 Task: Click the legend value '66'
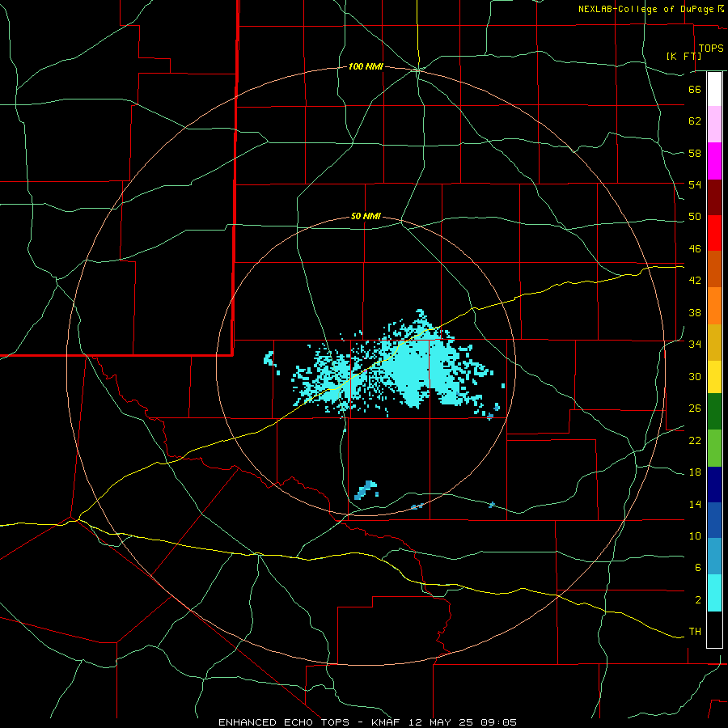pyautogui.click(x=695, y=89)
